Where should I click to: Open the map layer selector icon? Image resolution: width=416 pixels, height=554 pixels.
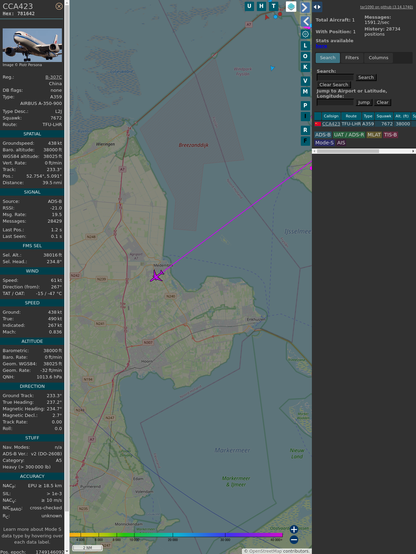(x=291, y=6)
